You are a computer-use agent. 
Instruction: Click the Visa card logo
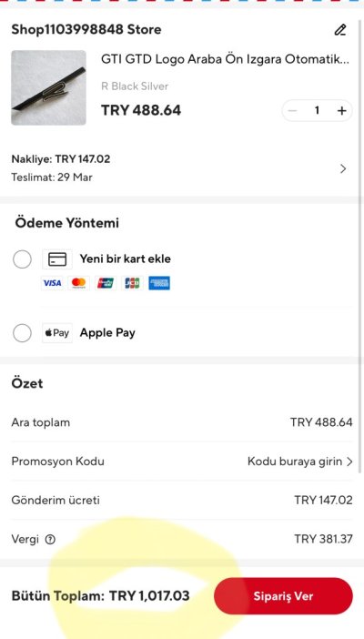tap(52, 283)
